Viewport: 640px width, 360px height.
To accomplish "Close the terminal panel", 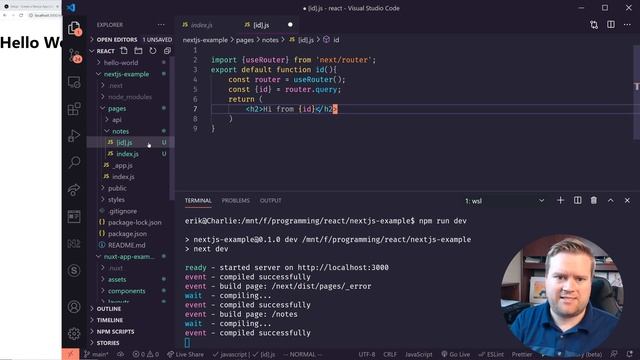I will [x=627, y=200].
